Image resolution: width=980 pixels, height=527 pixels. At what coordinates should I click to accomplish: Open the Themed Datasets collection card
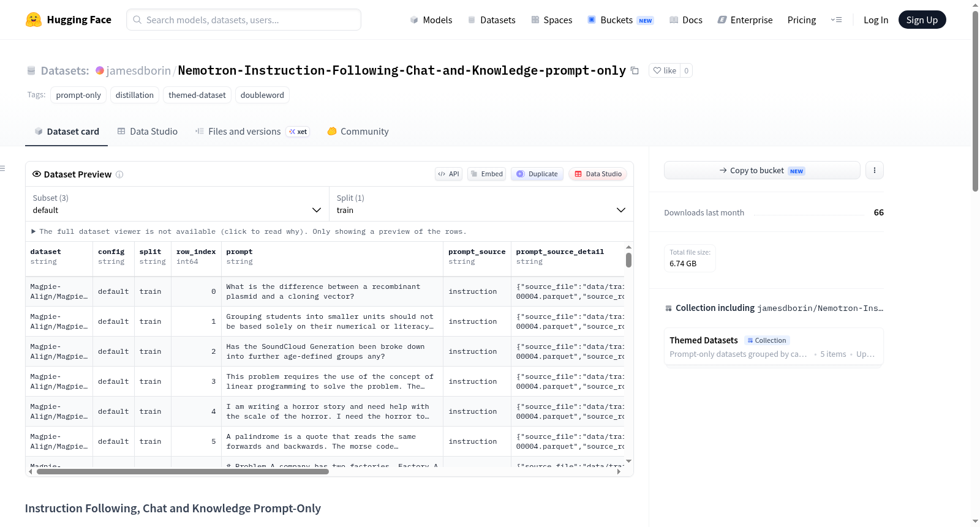pyautogui.click(x=774, y=346)
